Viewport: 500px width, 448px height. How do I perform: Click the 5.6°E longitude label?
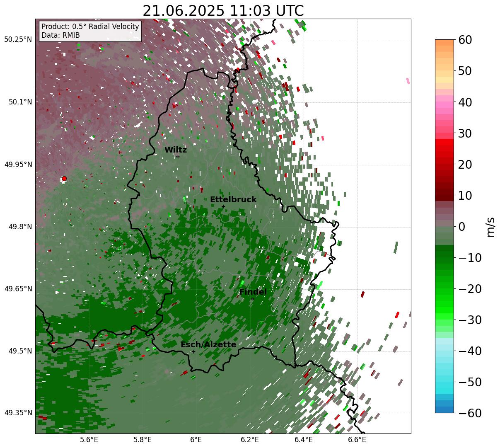coord(89,440)
